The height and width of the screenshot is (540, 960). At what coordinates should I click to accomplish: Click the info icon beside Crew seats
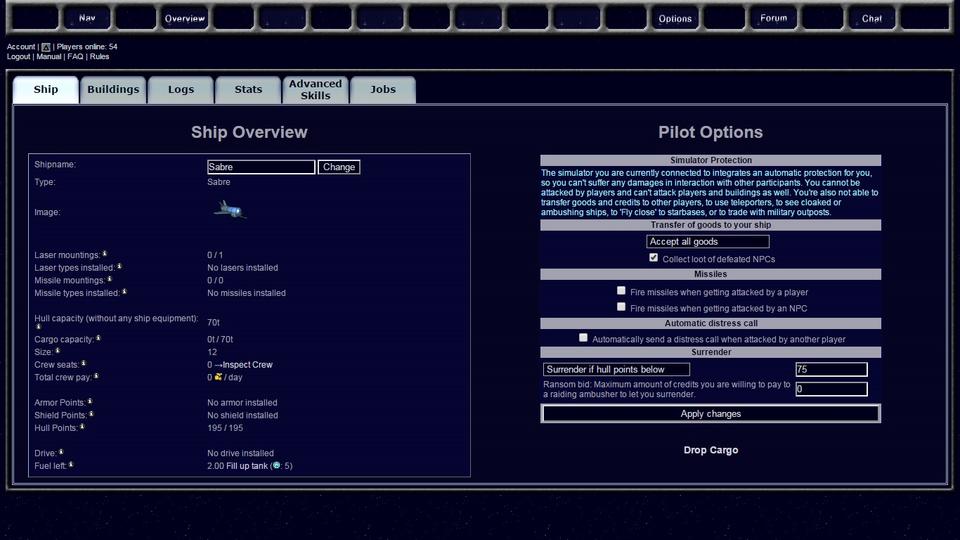pyautogui.click(x=84, y=364)
